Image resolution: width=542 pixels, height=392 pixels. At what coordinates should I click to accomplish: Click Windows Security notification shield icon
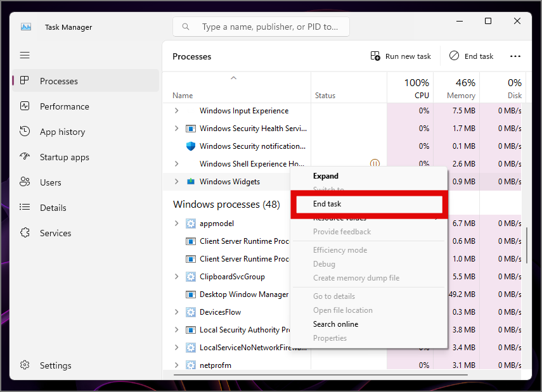pyautogui.click(x=191, y=146)
